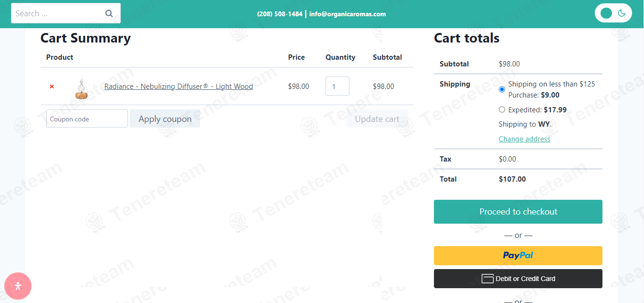Remove Radiance diffuser with red X

pos(52,87)
